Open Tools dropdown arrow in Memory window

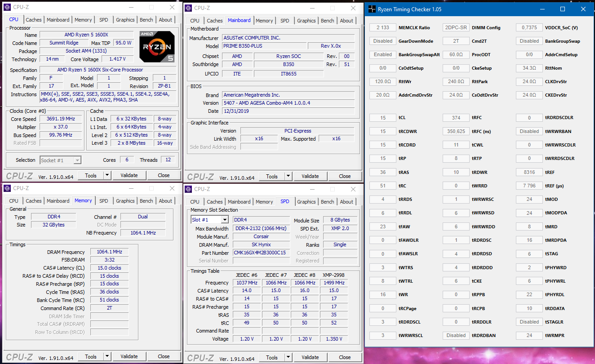tap(107, 356)
